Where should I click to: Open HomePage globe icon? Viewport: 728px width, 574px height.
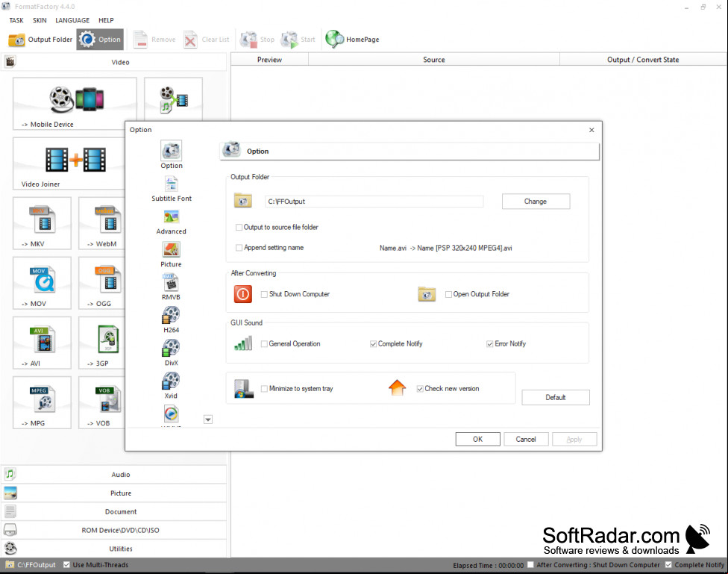click(334, 39)
